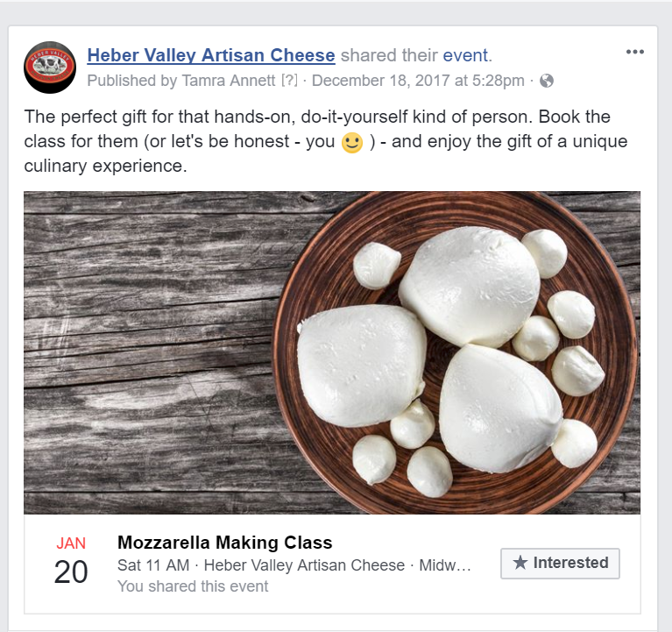Click the [?] next to Tamra Annett
Screen dimensions: 672x632
pyautogui.click(x=289, y=81)
